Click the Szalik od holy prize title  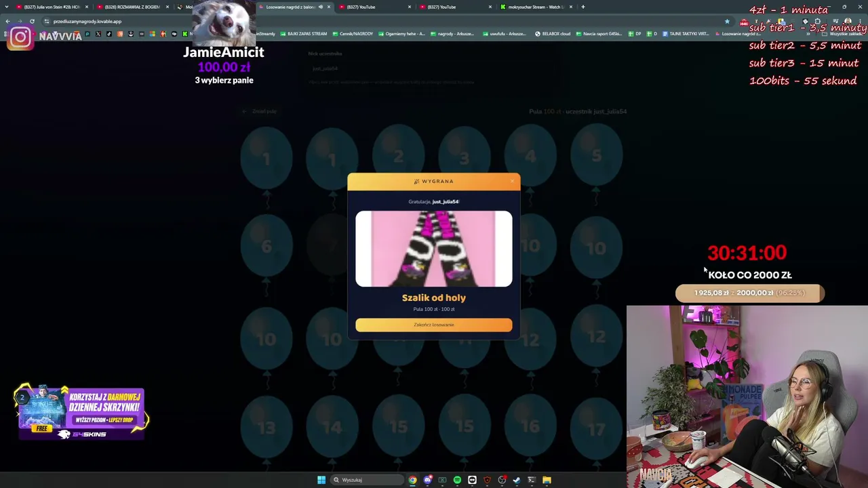[434, 298]
